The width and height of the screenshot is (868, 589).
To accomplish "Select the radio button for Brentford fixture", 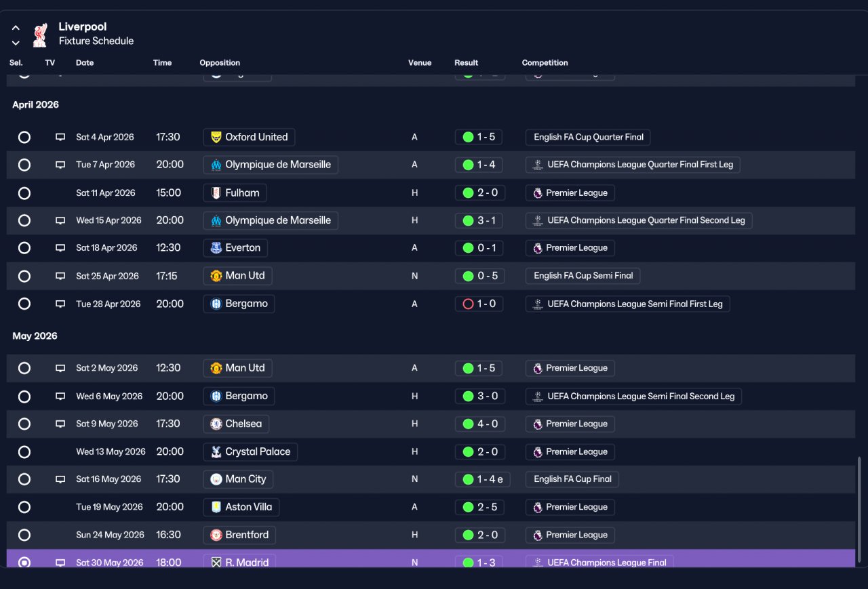I will (x=24, y=535).
